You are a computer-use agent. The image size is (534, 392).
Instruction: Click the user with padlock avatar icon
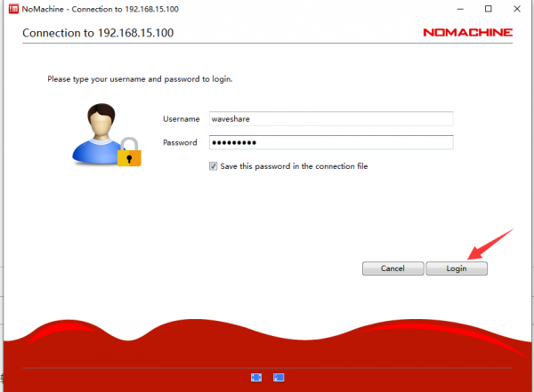[107, 135]
